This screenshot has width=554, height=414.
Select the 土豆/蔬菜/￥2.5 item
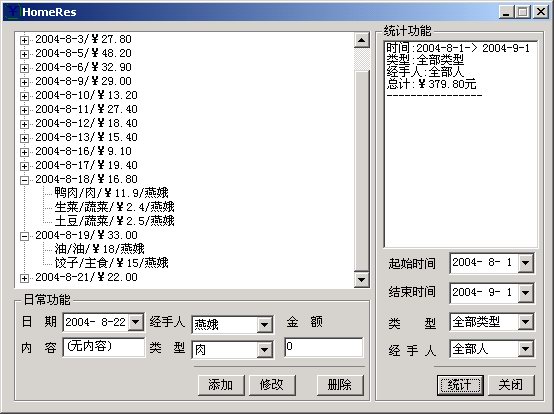pyautogui.click(x=114, y=221)
